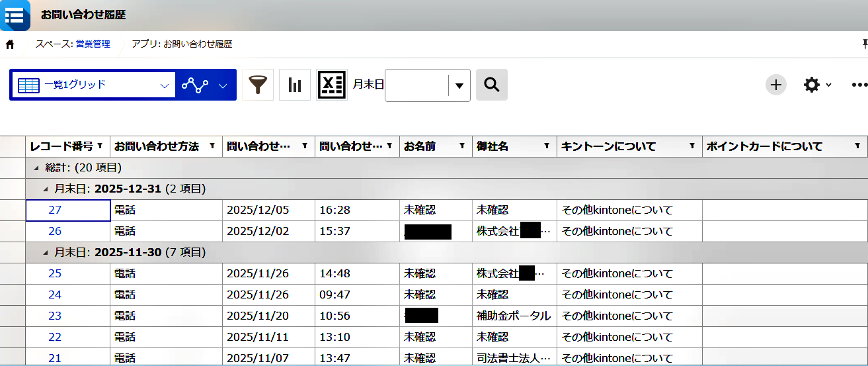Expand the 月末日 dropdown arrow
The image size is (868, 366).
coord(459,85)
